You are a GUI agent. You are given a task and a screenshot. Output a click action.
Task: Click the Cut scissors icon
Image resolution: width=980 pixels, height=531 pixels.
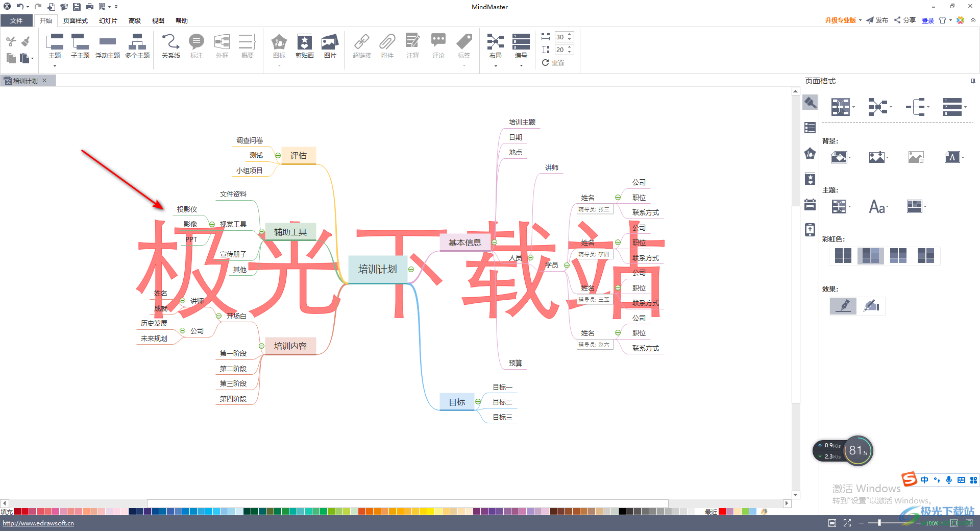pyautogui.click(x=11, y=41)
